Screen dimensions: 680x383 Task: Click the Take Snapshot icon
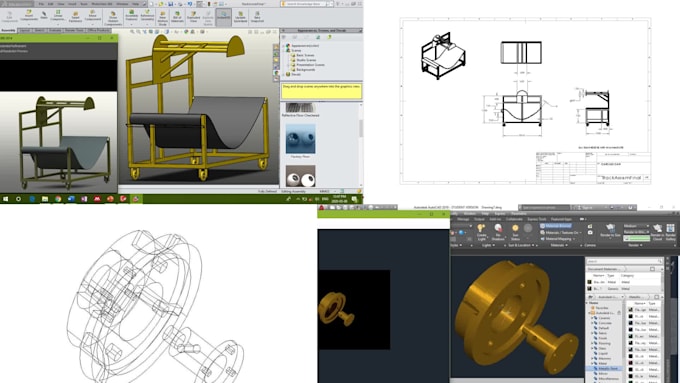coord(257,17)
